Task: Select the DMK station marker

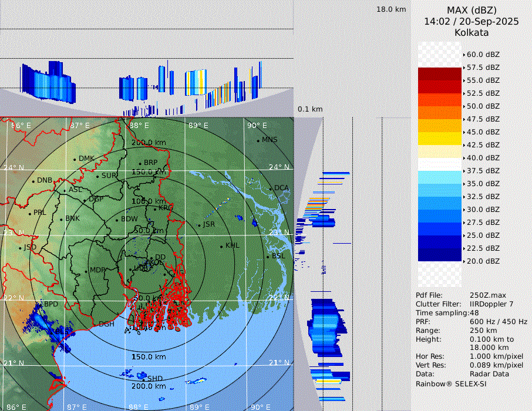Action: [75, 159]
